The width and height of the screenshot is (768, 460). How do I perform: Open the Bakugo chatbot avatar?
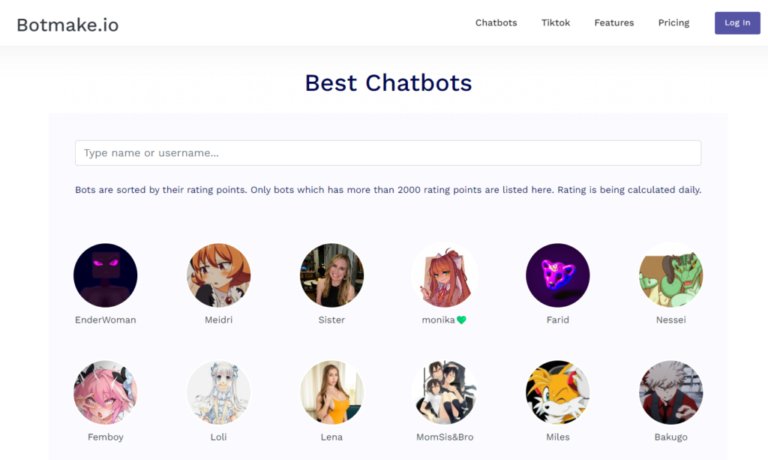pos(671,392)
